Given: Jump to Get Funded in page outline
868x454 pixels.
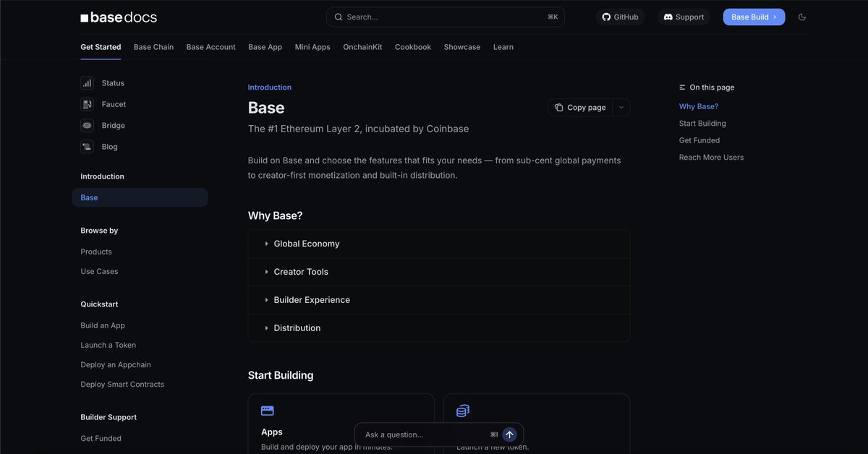Looking at the screenshot, I should 699,140.
